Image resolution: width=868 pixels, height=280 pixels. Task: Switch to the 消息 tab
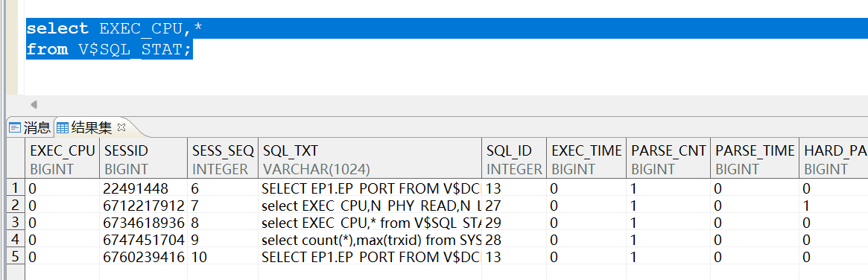31,128
